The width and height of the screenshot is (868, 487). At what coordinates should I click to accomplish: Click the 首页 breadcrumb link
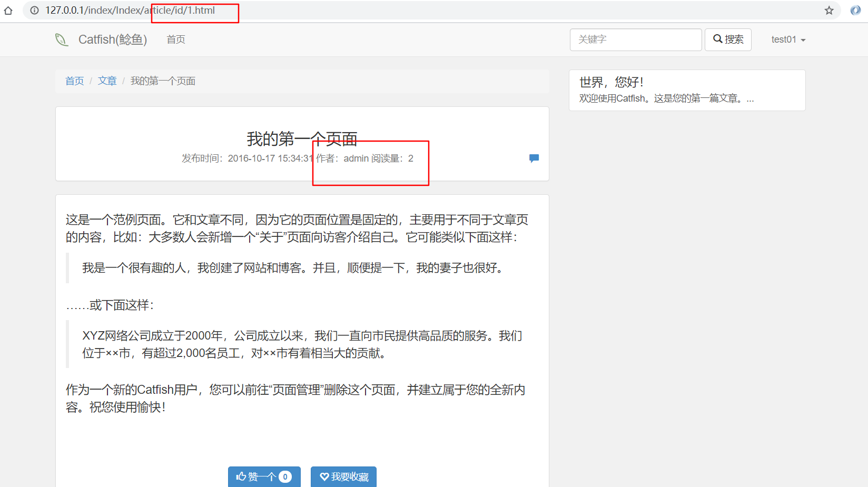[x=74, y=81]
